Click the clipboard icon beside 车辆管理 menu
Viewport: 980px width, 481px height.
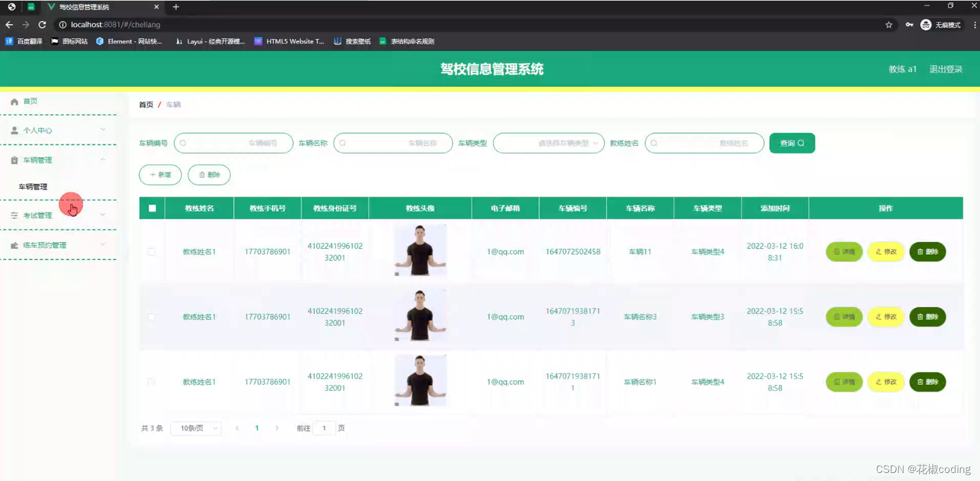tap(14, 160)
